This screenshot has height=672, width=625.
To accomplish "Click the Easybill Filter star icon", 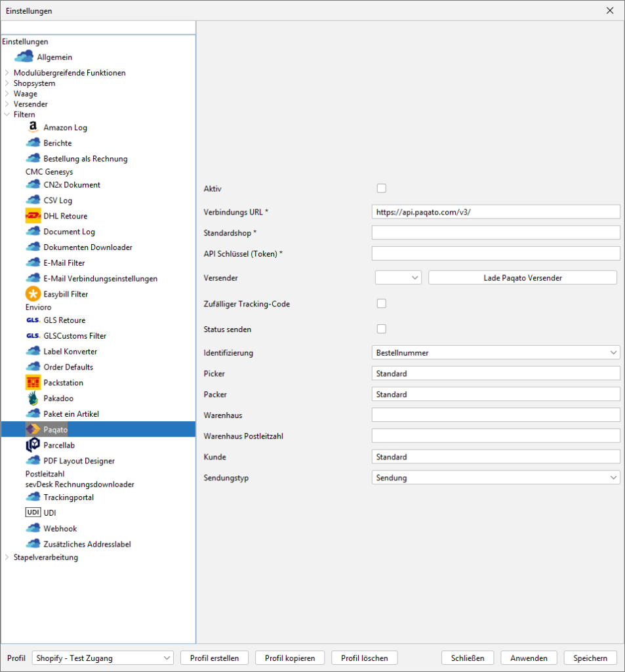I will click(x=33, y=294).
